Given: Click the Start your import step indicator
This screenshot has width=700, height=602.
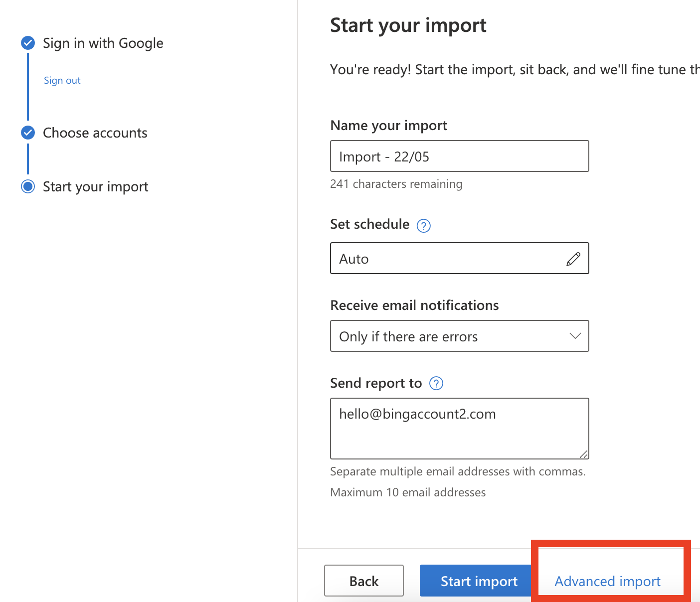Looking at the screenshot, I should click(x=28, y=186).
